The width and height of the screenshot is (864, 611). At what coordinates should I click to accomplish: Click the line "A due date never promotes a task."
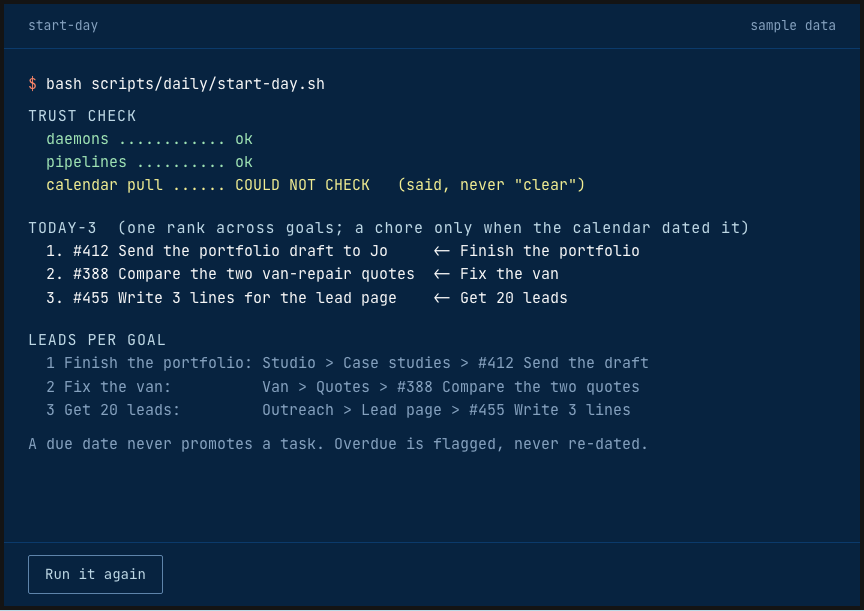coord(176,444)
